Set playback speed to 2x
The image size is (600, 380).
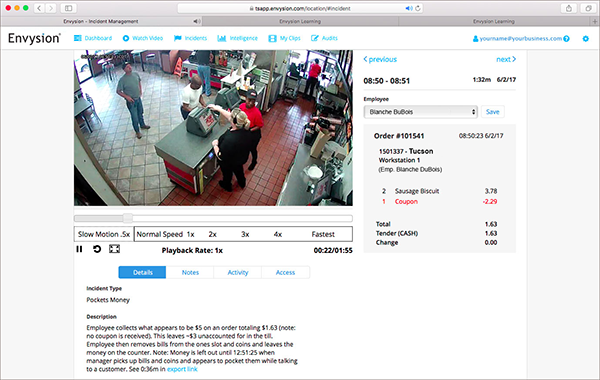pos(213,234)
